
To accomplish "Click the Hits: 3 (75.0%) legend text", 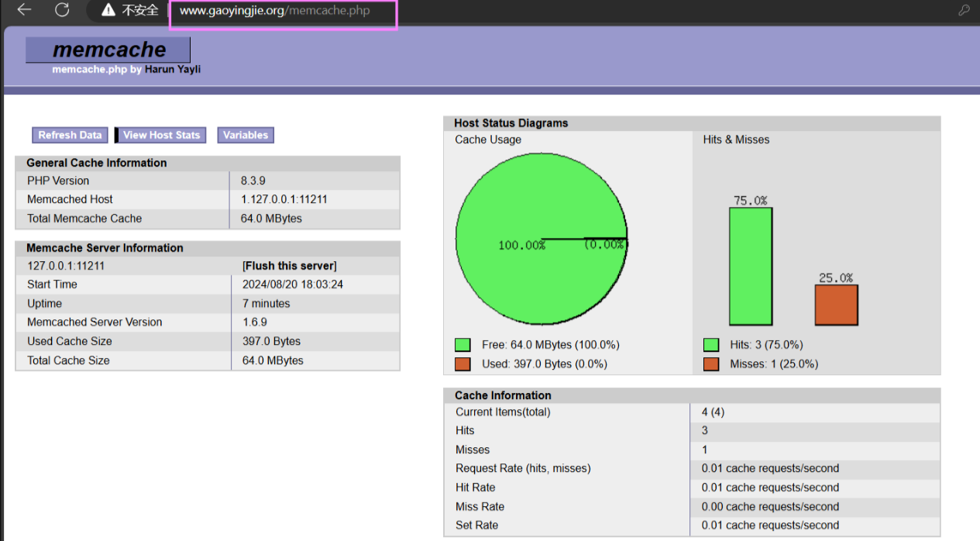I will click(x=766, y=345).
